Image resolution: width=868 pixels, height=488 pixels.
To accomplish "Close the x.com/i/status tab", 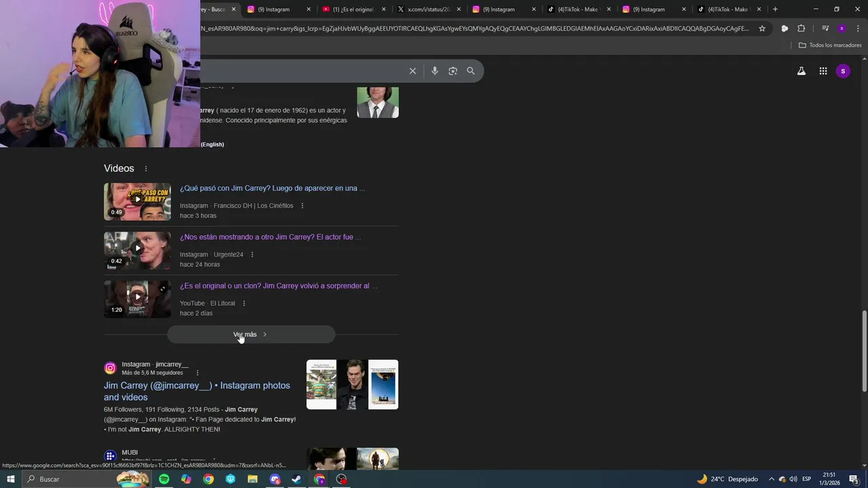I will (458, 9).
